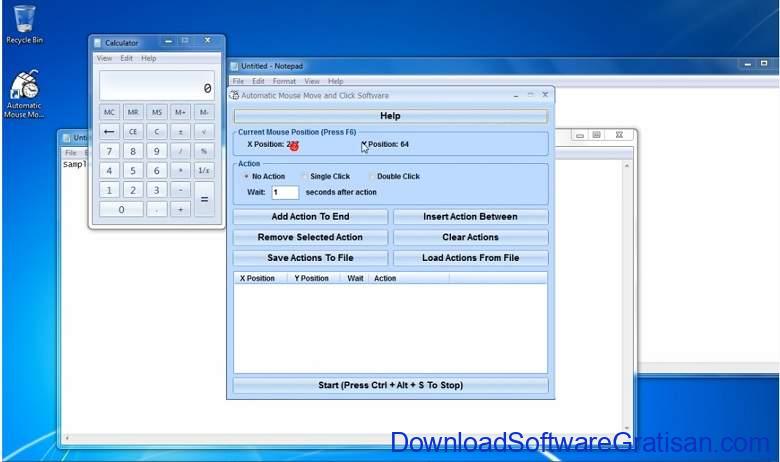Click the Notepad title bar icon
Viewport: 780px width, 462px height.
coord(234,66)
